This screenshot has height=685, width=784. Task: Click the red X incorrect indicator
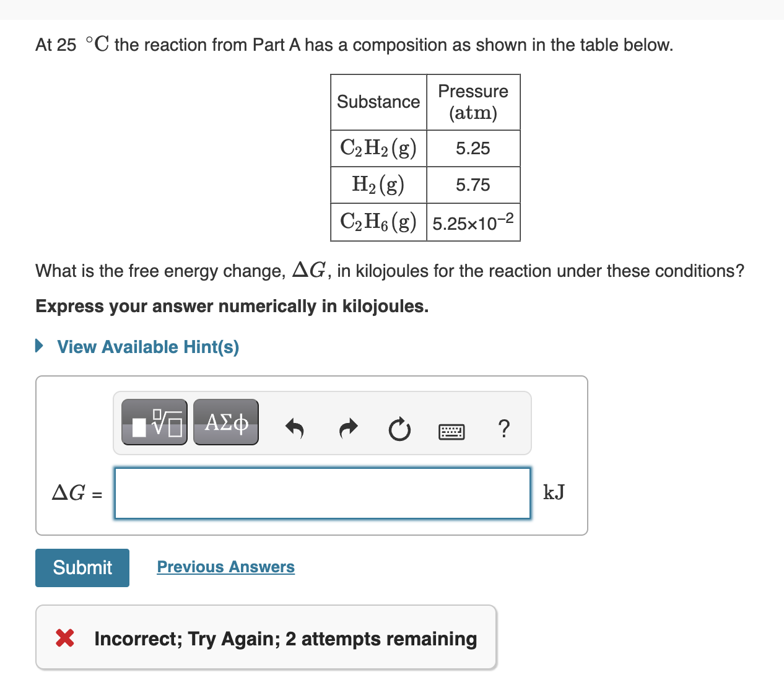[64, 638]
